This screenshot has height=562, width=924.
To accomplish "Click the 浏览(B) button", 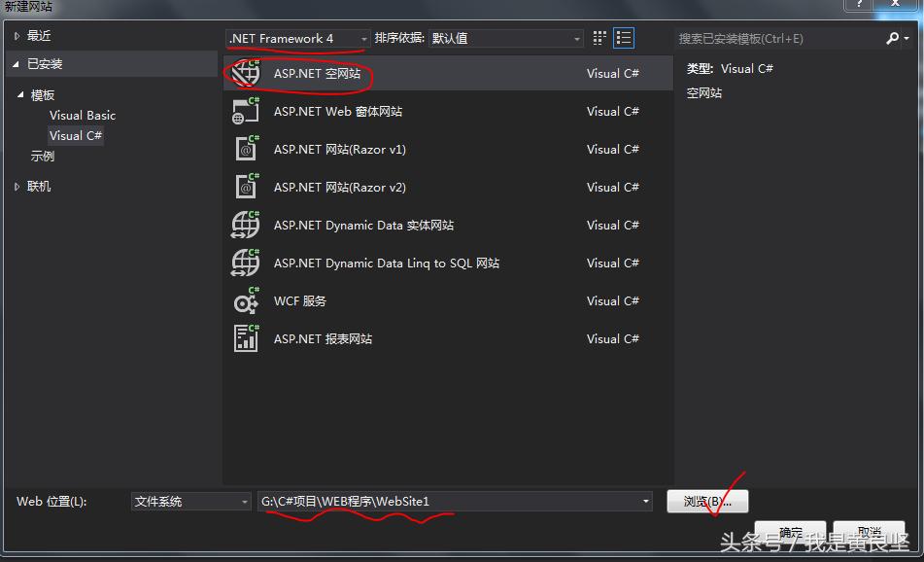I will pos(706,501).
